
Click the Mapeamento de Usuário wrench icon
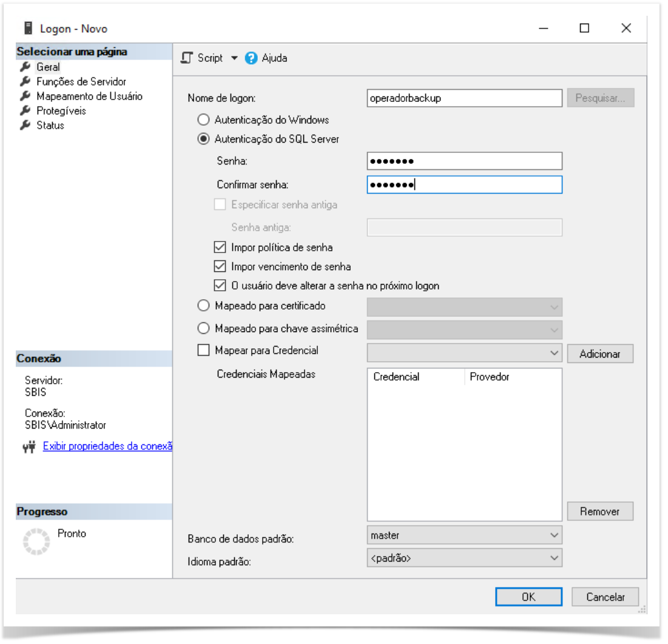(x=25, y=96)
